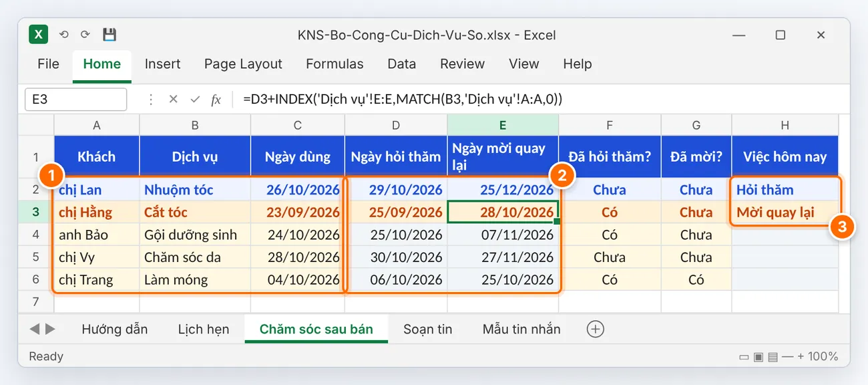Select row 1 header
Image resolution: width=868 pixels, height=385 pixels.
[x=36, y=157]
